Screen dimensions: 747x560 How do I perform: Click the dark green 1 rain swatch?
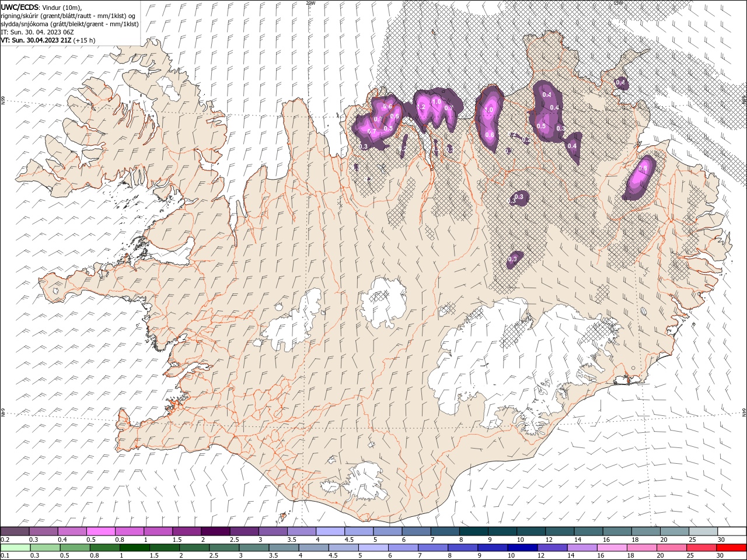pyautogui.click(x=134, y=548)
